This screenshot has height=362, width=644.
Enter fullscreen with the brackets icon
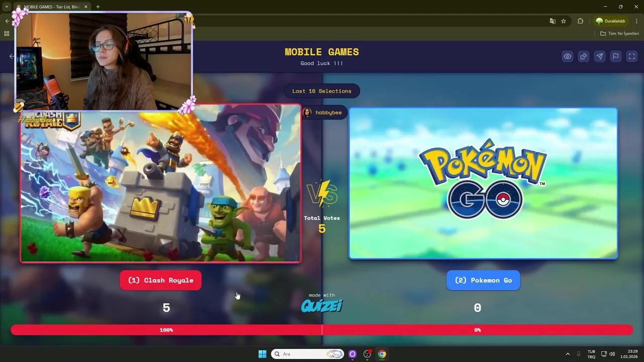coord(631,56)
